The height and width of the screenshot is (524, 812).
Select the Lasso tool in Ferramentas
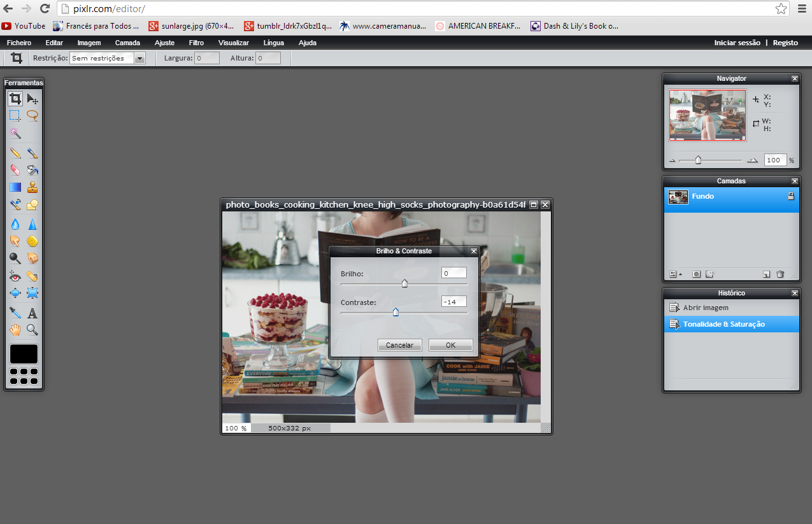32,116
